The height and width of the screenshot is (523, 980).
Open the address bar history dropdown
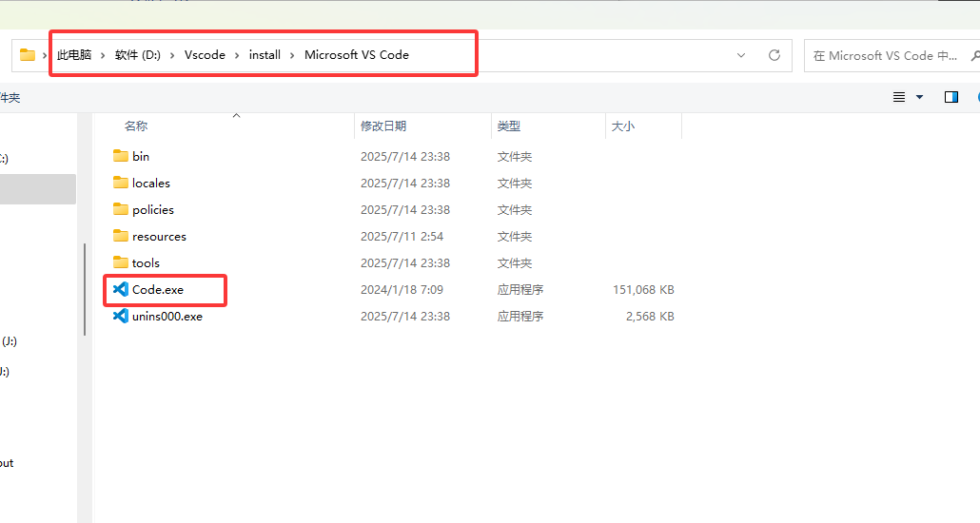click(x=741, y=55)
